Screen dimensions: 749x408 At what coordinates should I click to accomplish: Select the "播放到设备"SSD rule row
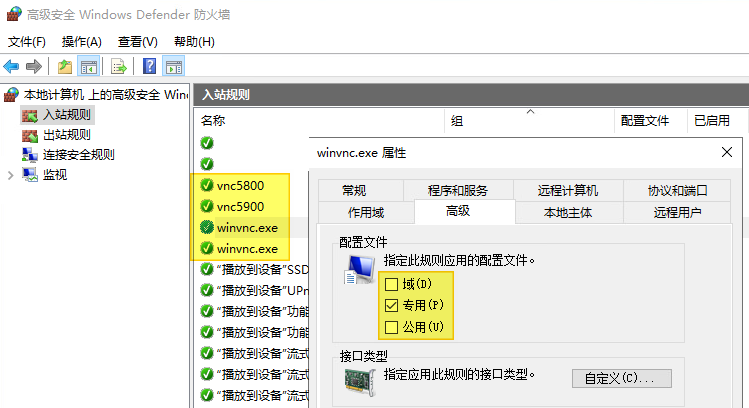254,269
